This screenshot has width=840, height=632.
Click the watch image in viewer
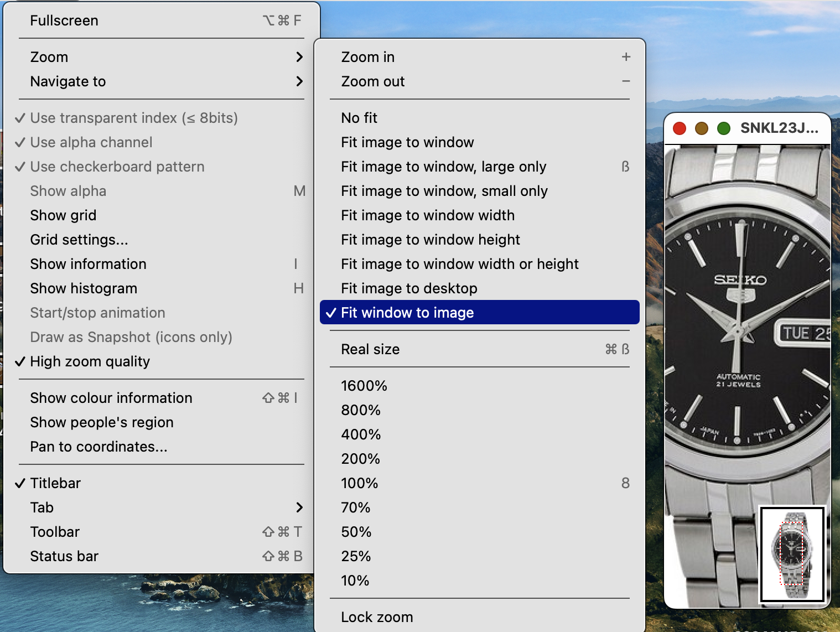[x=742, y=332]
